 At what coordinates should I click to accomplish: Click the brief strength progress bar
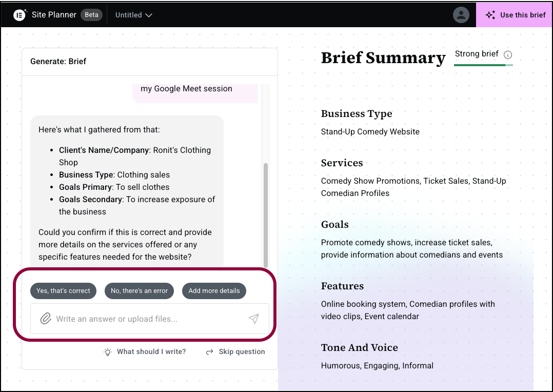coord(483,65)
